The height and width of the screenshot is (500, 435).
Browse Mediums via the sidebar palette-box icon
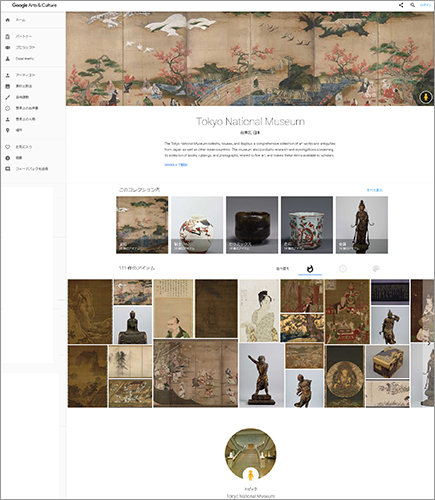tap(8, 86)
